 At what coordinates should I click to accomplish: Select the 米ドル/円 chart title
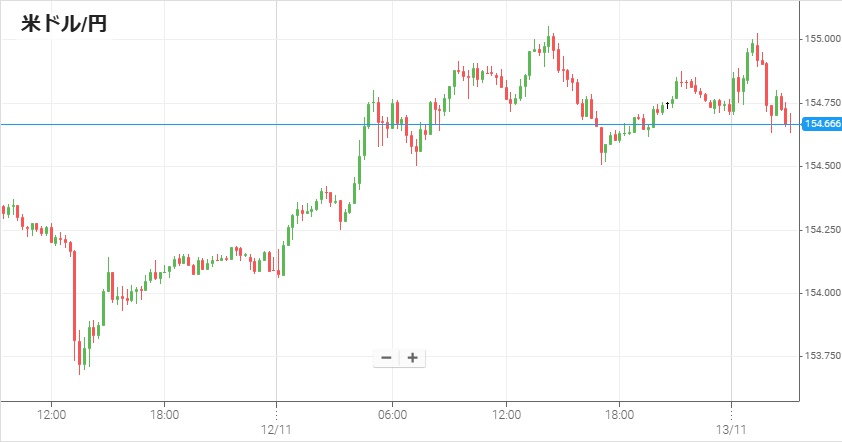pyautogui.click(x=64, y=24)
